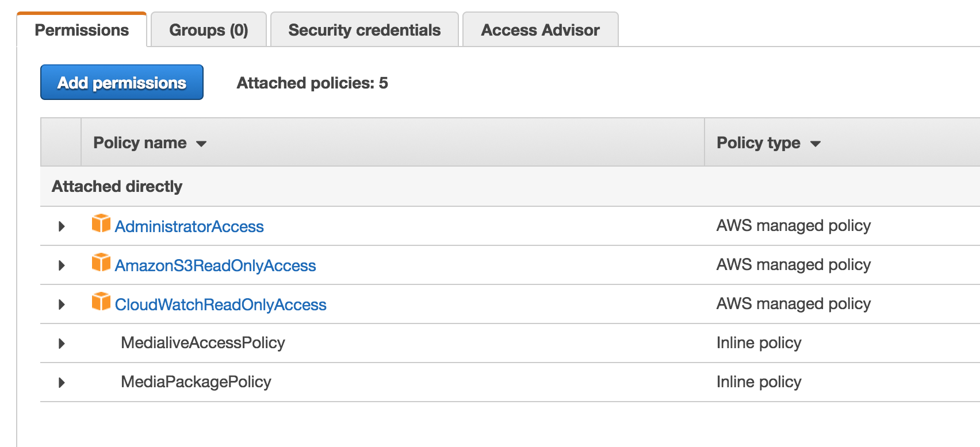Viewport: 980px width, 447px height.
Task: Expand the AmazonS3ReadOnlyAccess policy row
Action: (62, 265)
